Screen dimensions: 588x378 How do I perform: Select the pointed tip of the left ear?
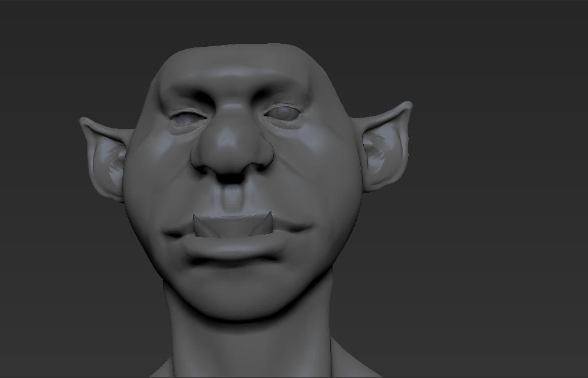[x=83, y=122]
